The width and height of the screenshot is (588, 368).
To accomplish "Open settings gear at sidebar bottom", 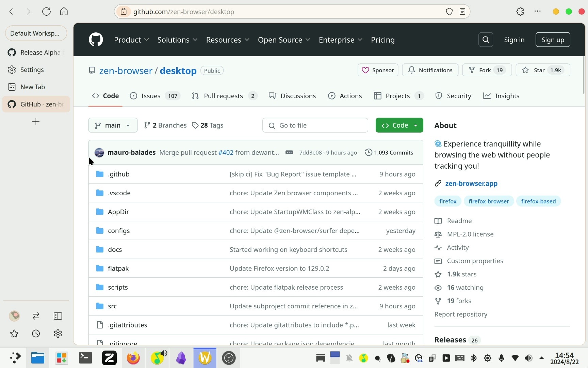I will pyautogui.click(x=58, y=334).
